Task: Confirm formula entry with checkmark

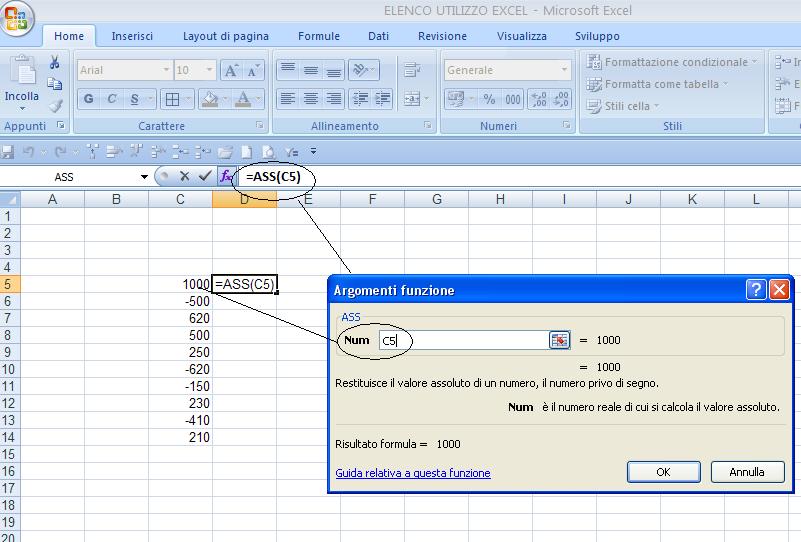Action: click(205, 176)
